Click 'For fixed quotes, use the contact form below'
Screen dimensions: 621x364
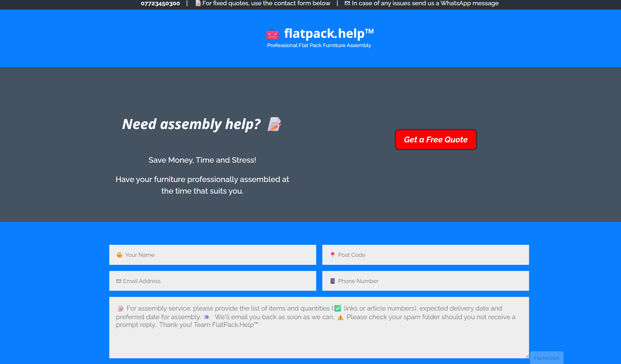point(266,3)
